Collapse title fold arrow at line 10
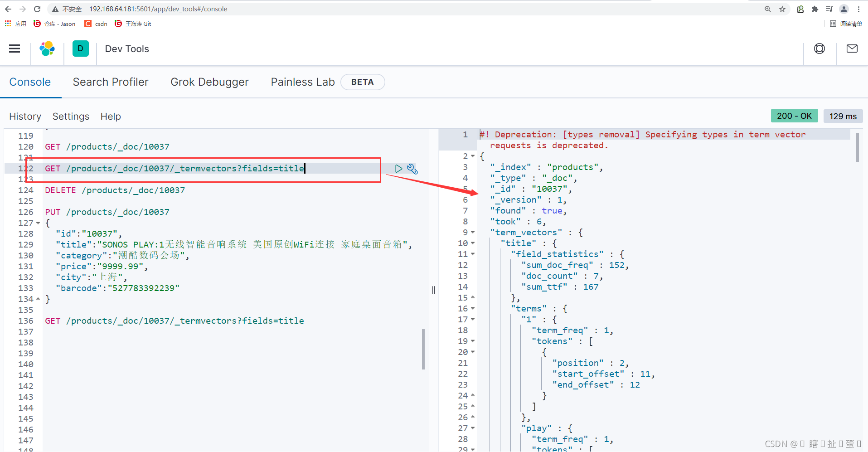This screenshot has width=868, height=452. click(473, 243)
